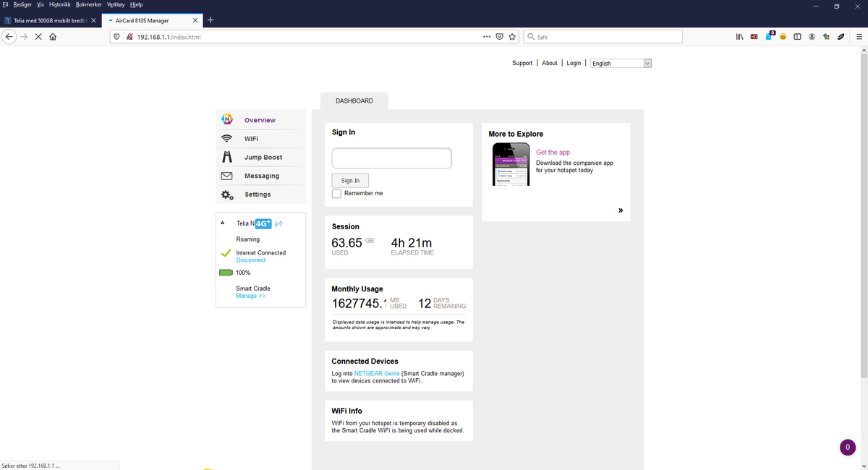The height and width of the screenshot is (470, 868).
Task: Open the Get the app link
Action: click(553, 153)
